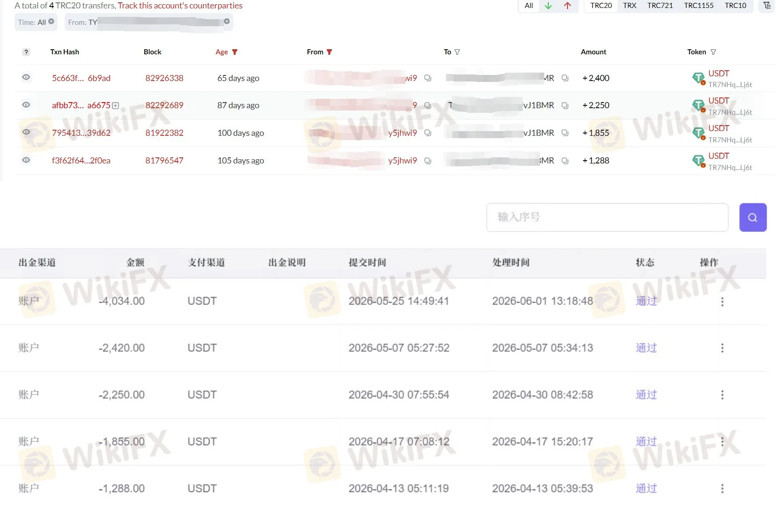Open actions menu for the -2,250.00 withdrawal

[x=722, y=395]
